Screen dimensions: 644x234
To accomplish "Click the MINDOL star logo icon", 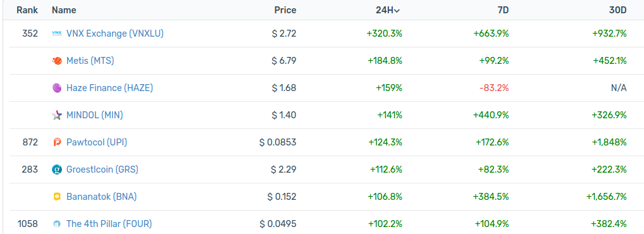I will pos(57,115).
